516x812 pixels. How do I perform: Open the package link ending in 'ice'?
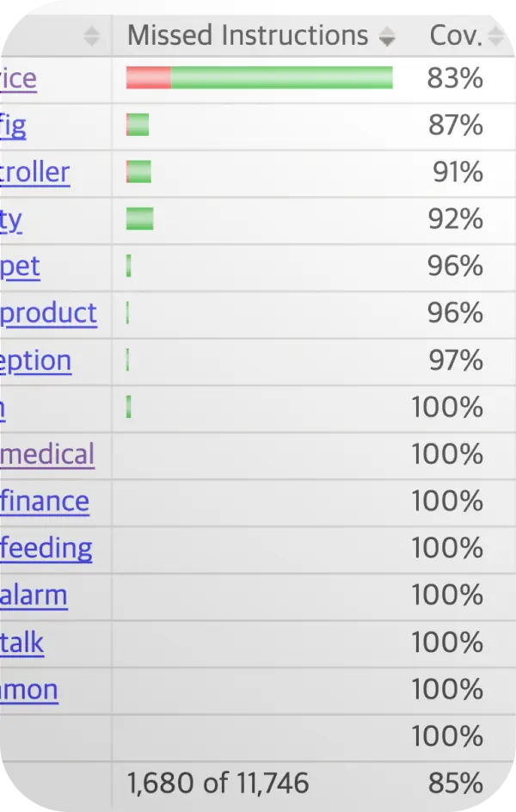18,79
